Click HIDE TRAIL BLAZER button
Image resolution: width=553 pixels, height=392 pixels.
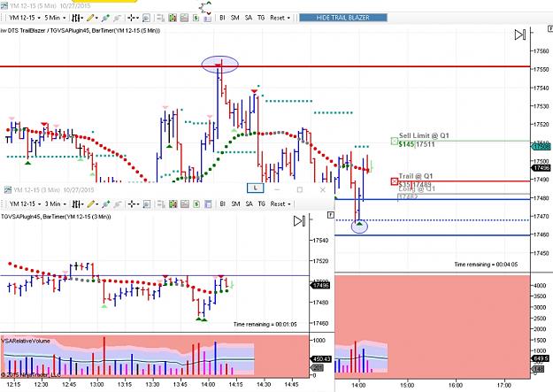pos(343,18)
